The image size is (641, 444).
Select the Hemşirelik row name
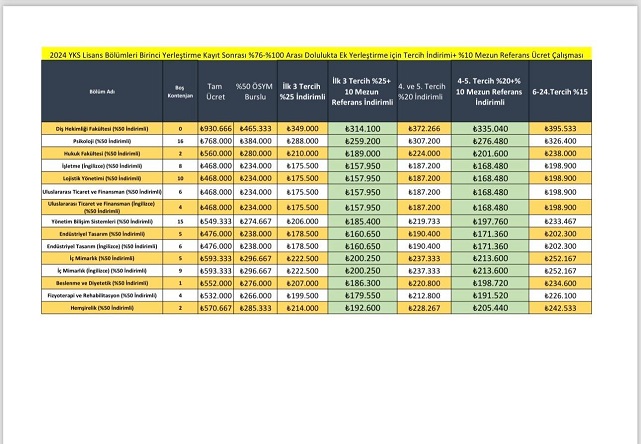(x=102, y=308)
